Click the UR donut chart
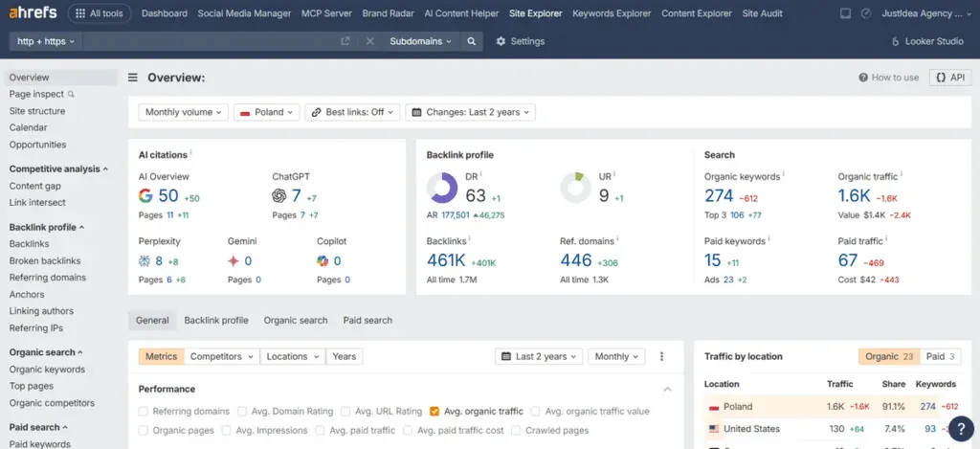This screenshot has width=980, height=449. 575,189
